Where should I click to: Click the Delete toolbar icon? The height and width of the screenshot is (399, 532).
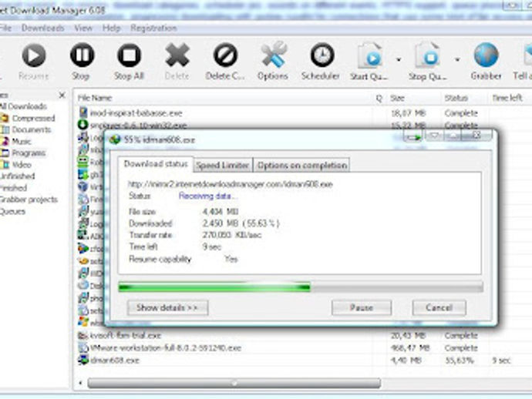(177, 55)
